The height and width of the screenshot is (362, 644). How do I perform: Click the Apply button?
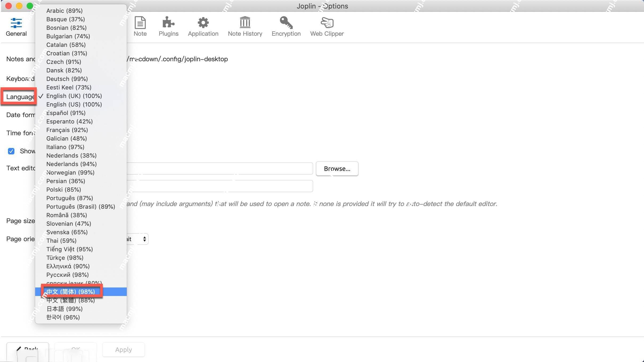pos(124,349)
